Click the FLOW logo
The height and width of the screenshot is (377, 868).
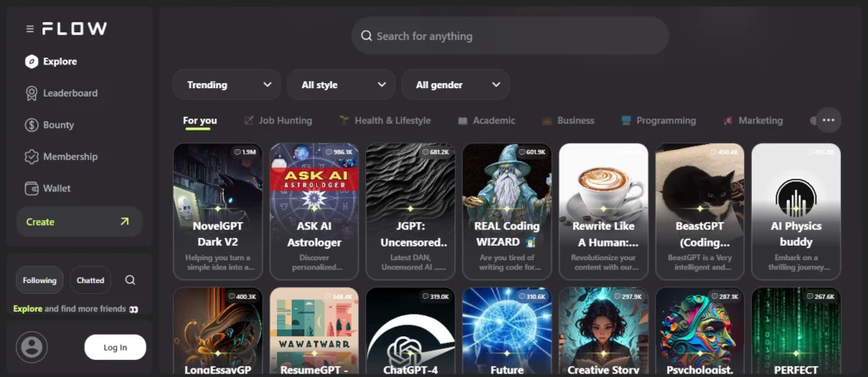tap(75, 29)
